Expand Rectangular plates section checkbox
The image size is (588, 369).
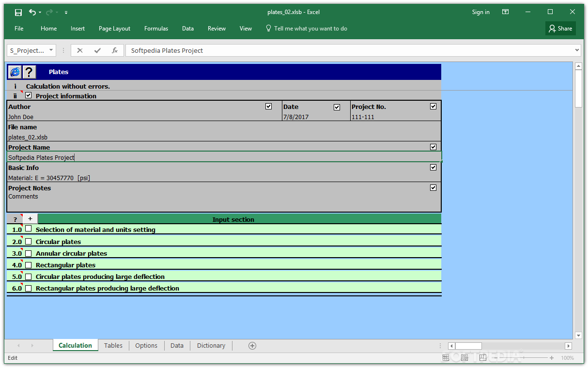[29, 264]
